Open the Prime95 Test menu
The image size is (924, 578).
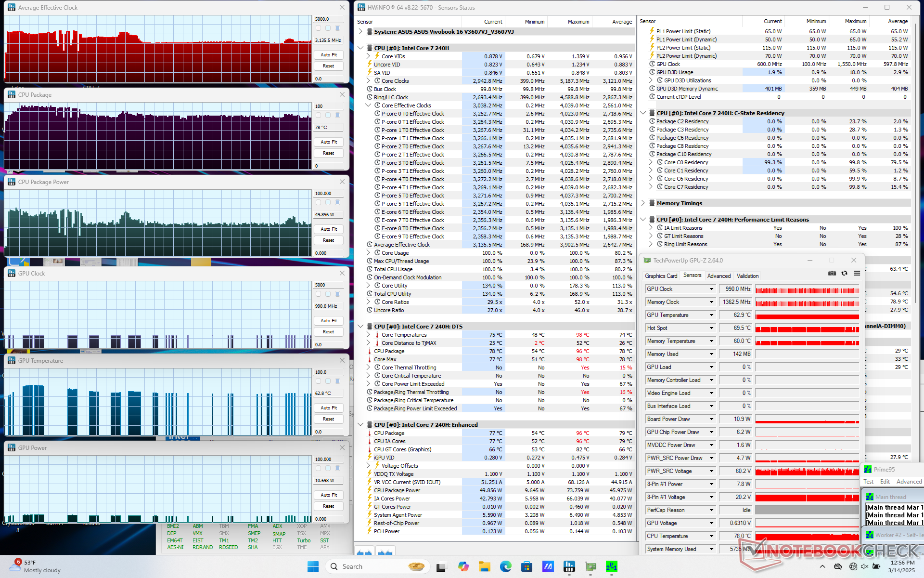tap(868, 482)
